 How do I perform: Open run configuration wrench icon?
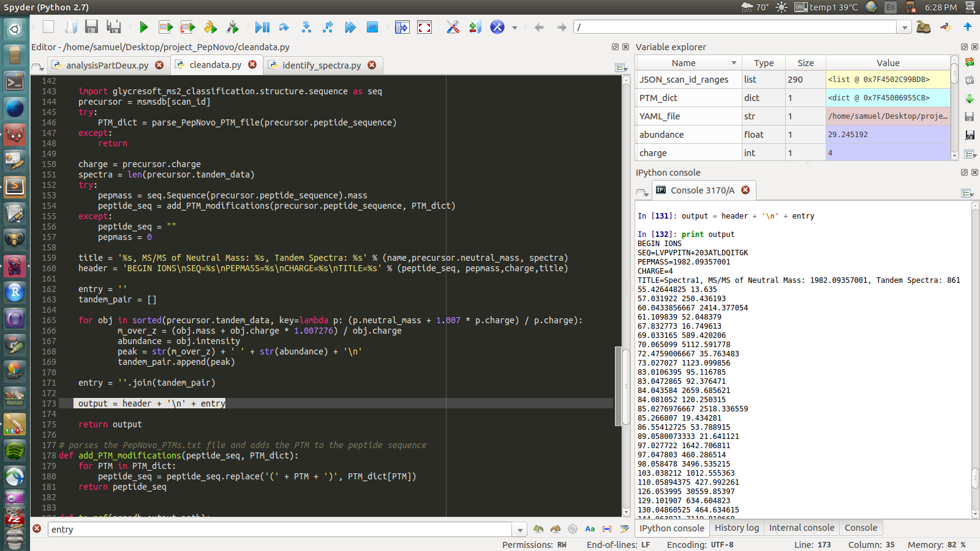pos(233,27)
